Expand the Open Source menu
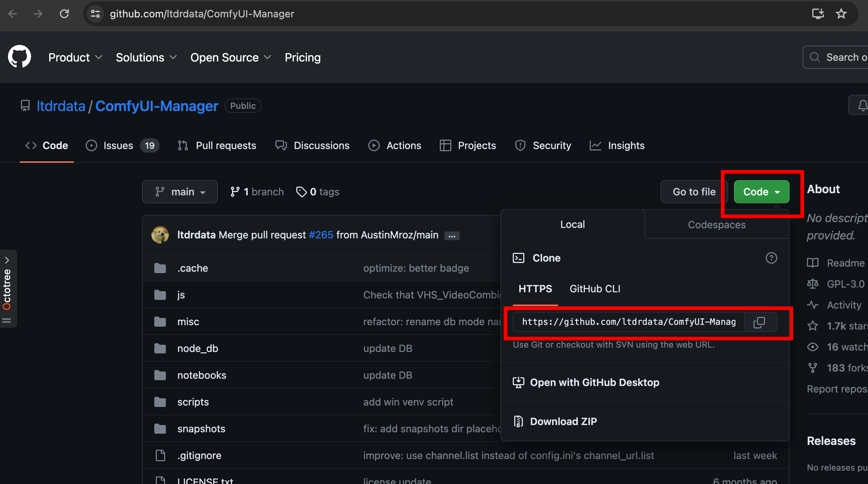Screen dimensions: 868x484 231,57
